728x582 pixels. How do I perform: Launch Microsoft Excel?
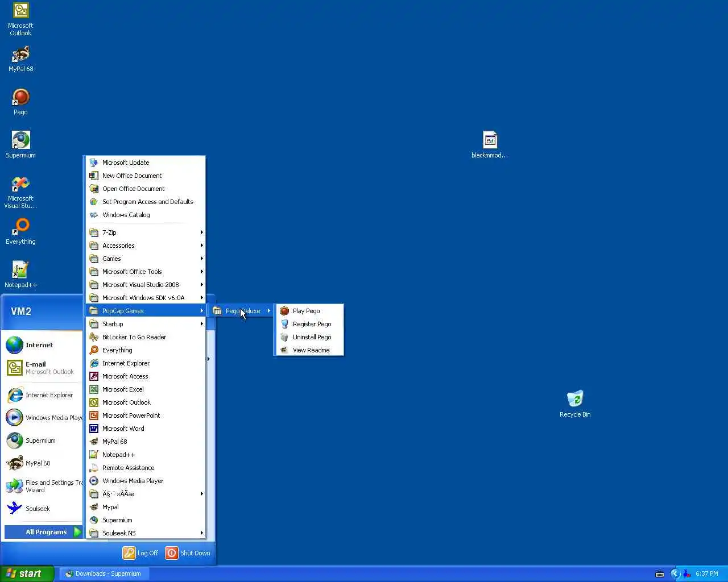(x=146, y=389)
